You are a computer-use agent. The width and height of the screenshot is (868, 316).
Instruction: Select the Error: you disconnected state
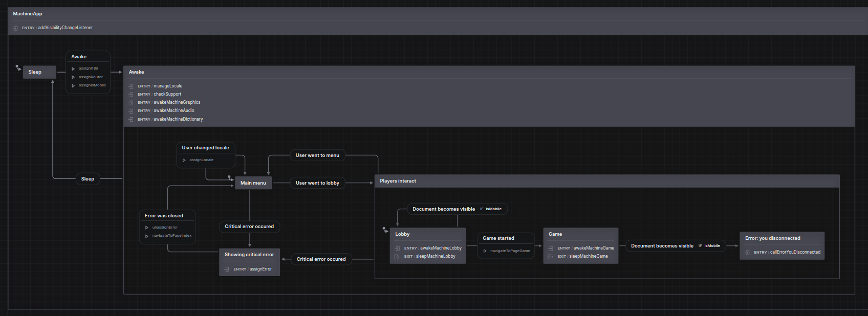coord(782,246)
